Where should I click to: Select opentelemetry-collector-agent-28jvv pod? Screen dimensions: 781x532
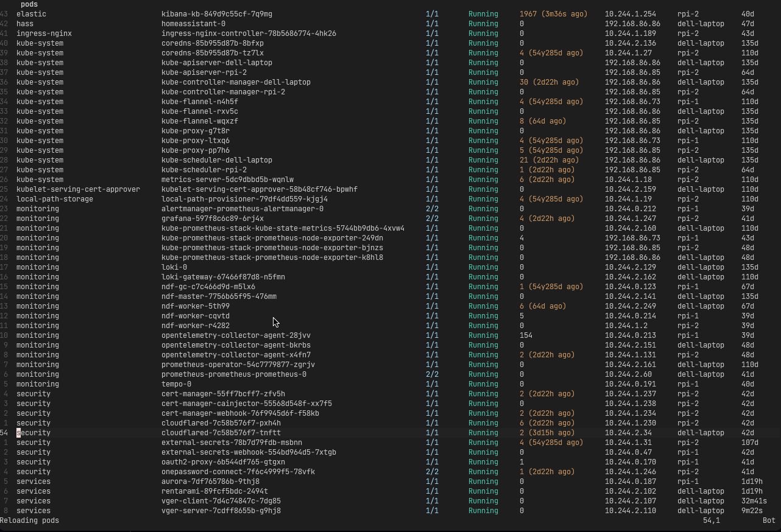pos(236,335)
